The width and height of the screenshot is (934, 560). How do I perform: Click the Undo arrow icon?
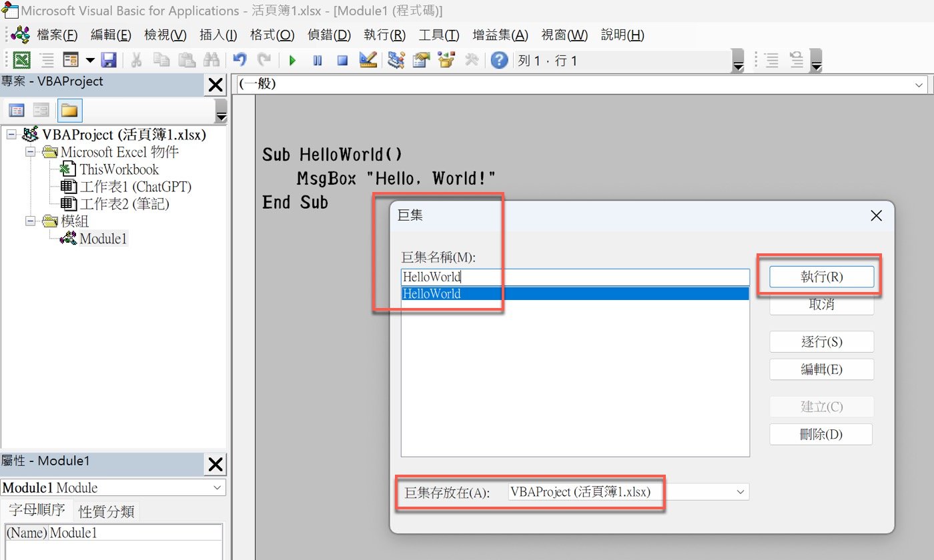pyautogui.click(x=240, y=61)
